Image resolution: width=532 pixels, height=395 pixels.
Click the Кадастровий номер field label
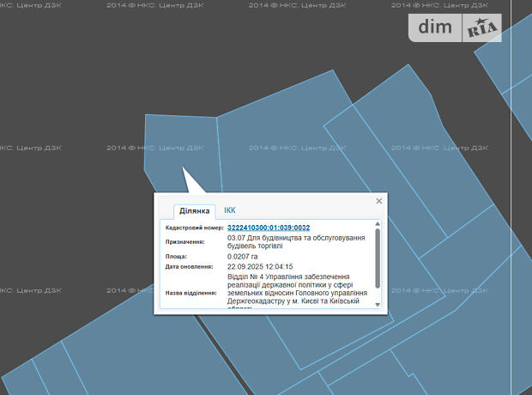(194, 228)
